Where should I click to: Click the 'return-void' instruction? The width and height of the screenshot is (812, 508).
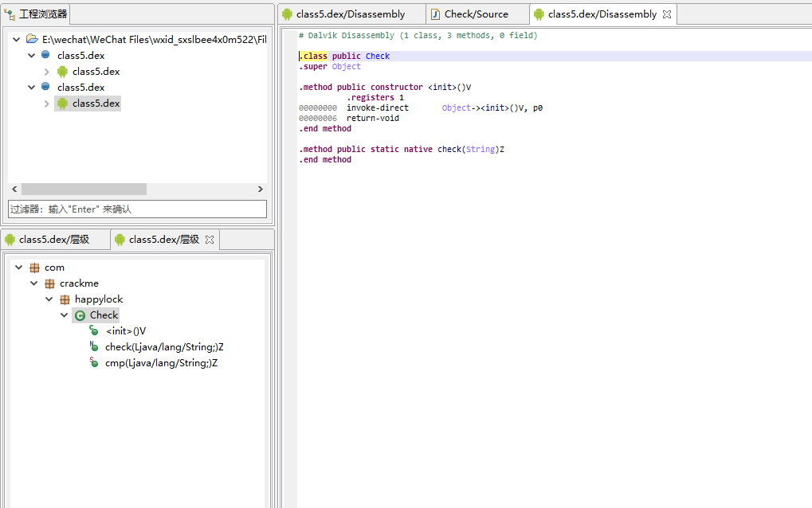point(373,118)
